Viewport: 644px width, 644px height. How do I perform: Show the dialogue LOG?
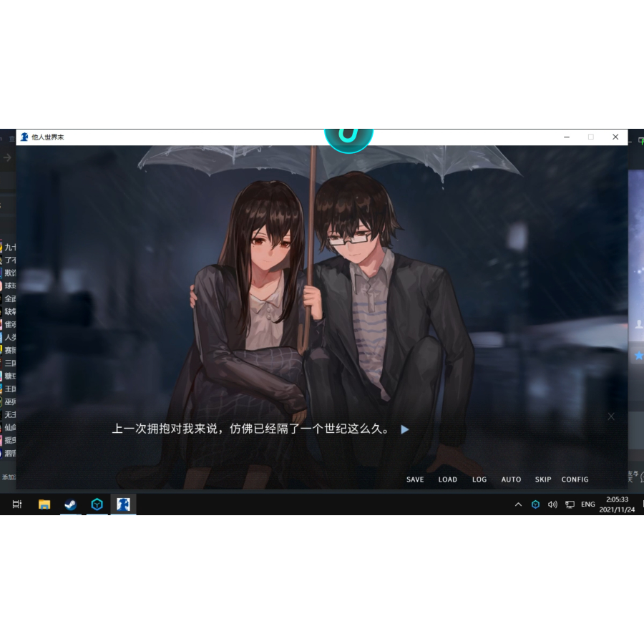pyautogui.click(x=479, y=479)
